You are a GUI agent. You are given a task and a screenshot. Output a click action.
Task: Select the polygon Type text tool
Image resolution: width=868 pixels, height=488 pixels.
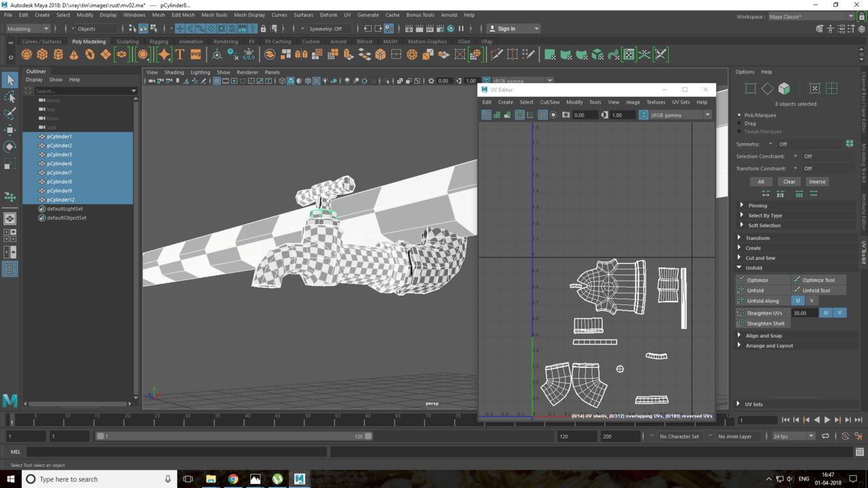pos(180,54)
